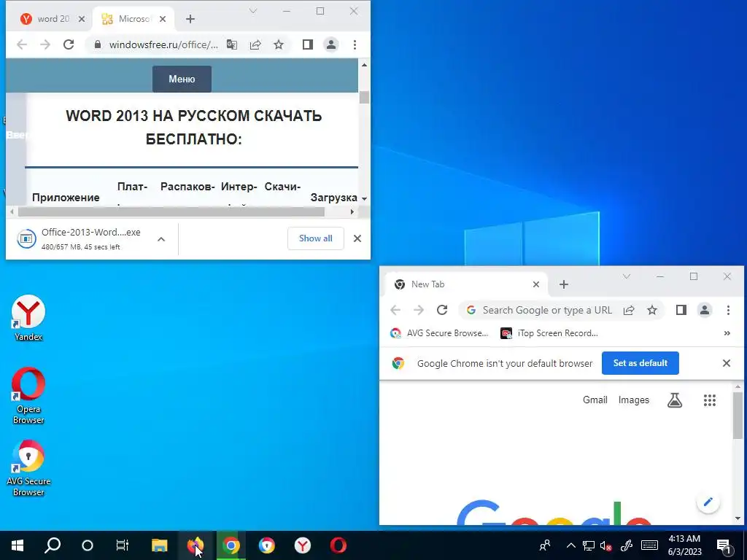
Task: Open the AVG Secure Browser desktop shortcut
Action: [28, 468]
